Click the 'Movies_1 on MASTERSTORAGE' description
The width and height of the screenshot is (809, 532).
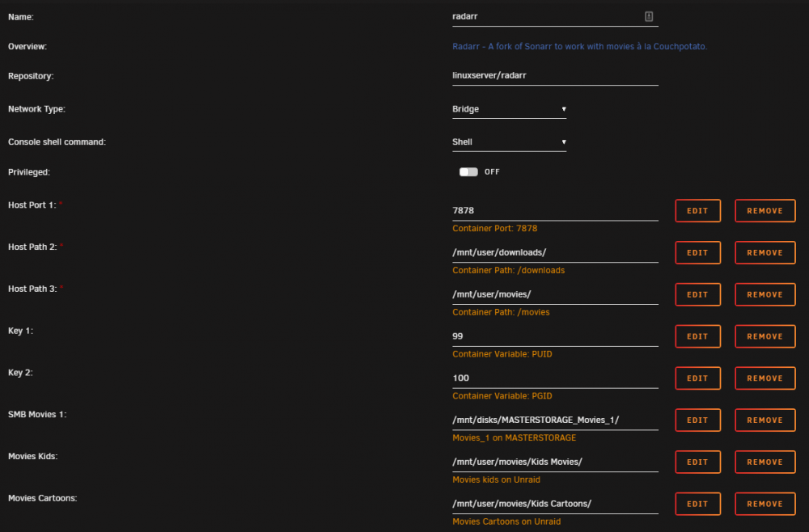pyautogui.click(x=514, y=437)
